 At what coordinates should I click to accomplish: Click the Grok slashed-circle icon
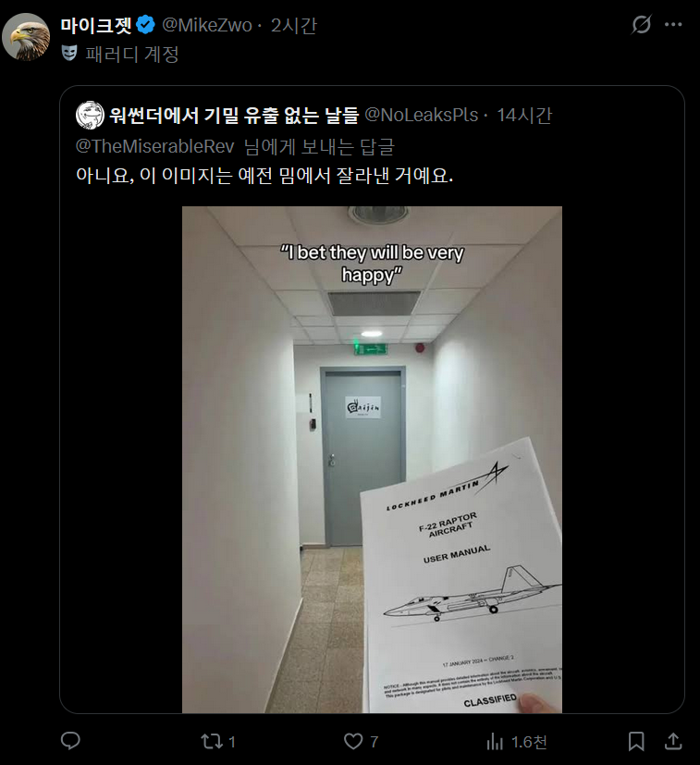click(x=641, y=24)
